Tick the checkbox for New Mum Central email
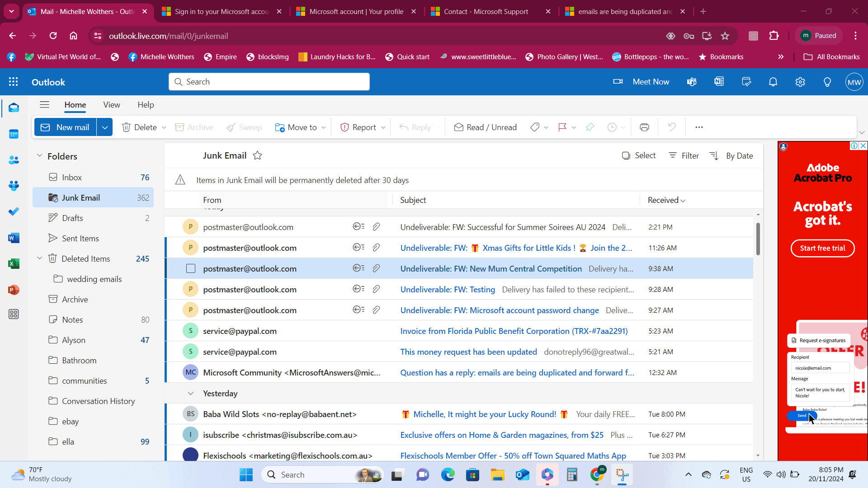Viewport: 868px width, 488px height. click(x=191, y=269)
